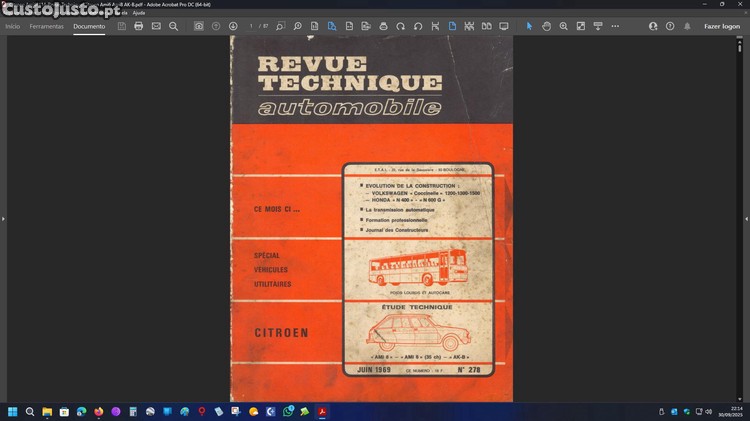Open the notifications bell
The width and height of the screenshot is (750, 421).
click(686, 26)
